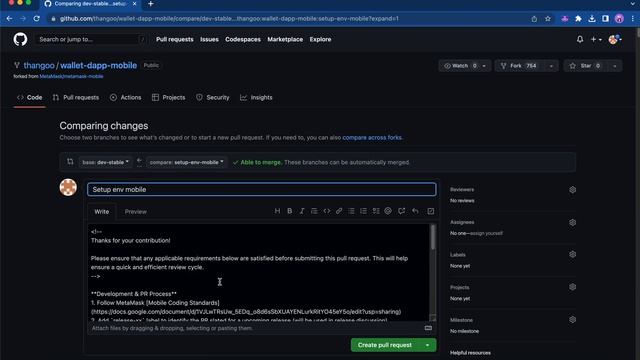Mention a user with the @ icon
The height and width of the screenshot is (360, 640).
[x=388, y=211]
